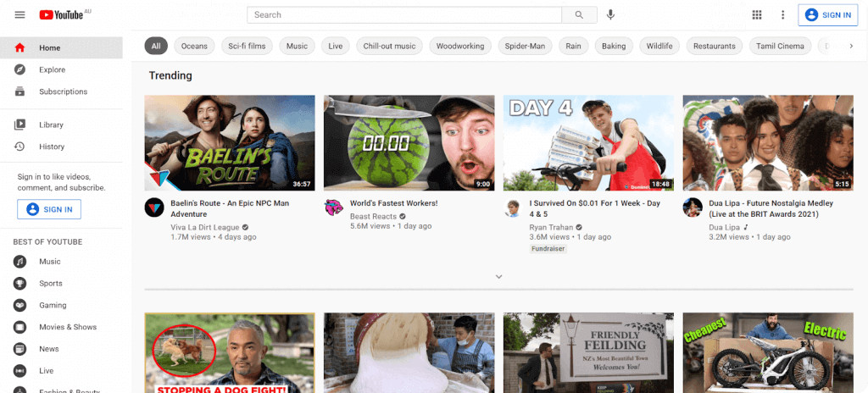Open Ryan Trahan channel name link
Screen dimensions: 868x393
pos(551,227)
